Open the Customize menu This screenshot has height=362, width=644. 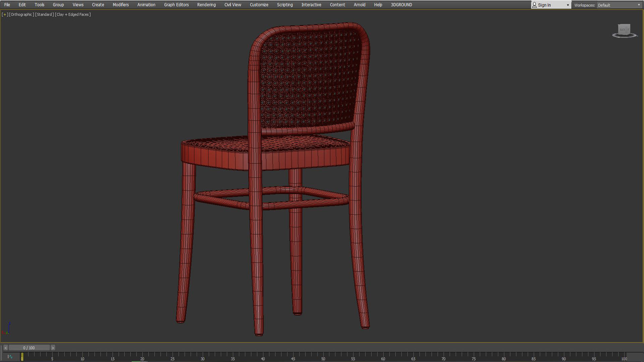259,5
